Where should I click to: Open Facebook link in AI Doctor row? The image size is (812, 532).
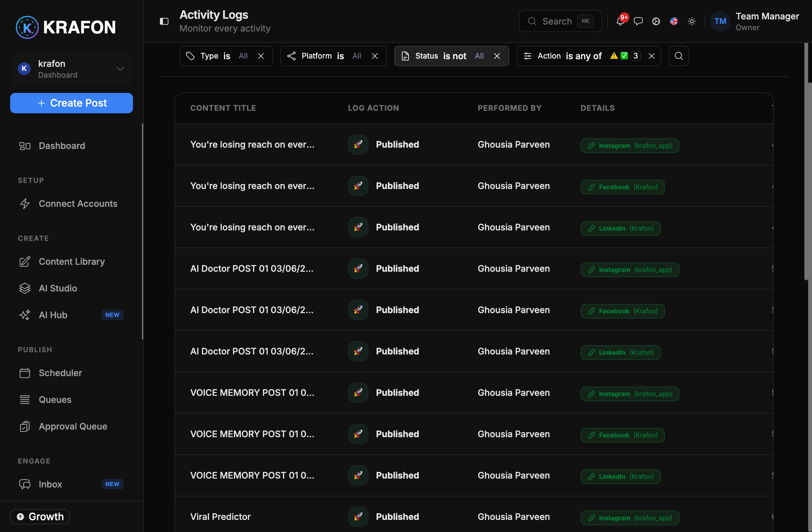(623, 311)
